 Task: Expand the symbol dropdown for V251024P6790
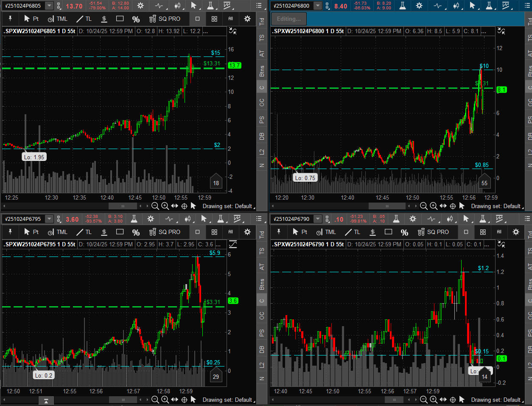(318, 219)
